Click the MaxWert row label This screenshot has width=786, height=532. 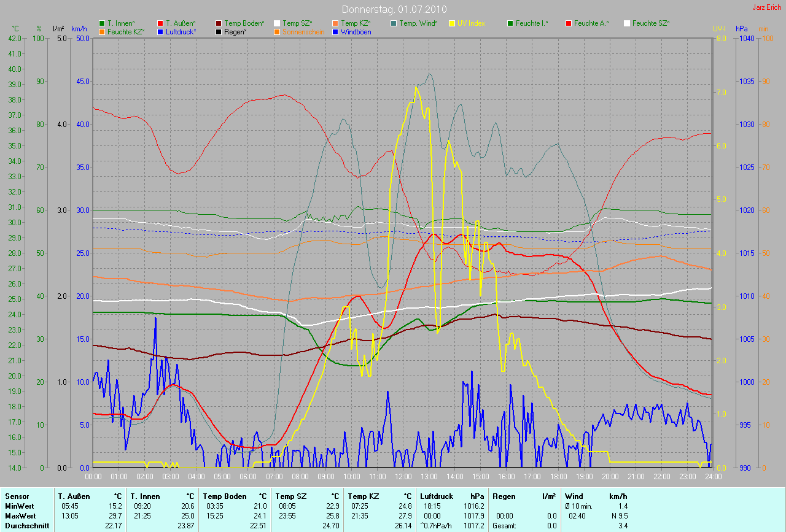(20, 515)
